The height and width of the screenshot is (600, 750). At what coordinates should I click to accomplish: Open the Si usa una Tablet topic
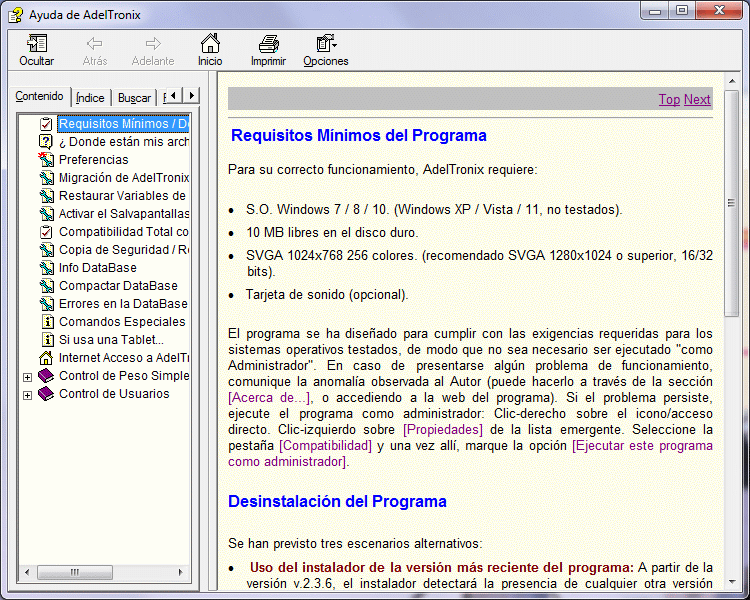pyautogui.click(x=110, y=340)
